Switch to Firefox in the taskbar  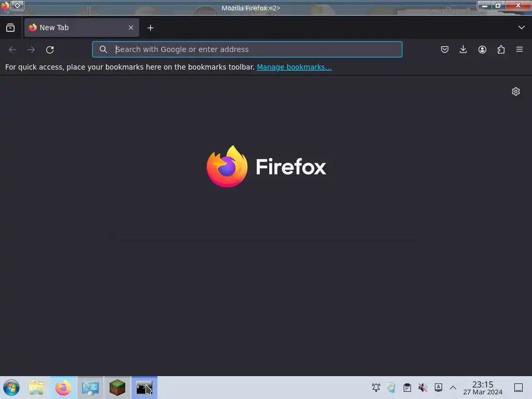63,388
